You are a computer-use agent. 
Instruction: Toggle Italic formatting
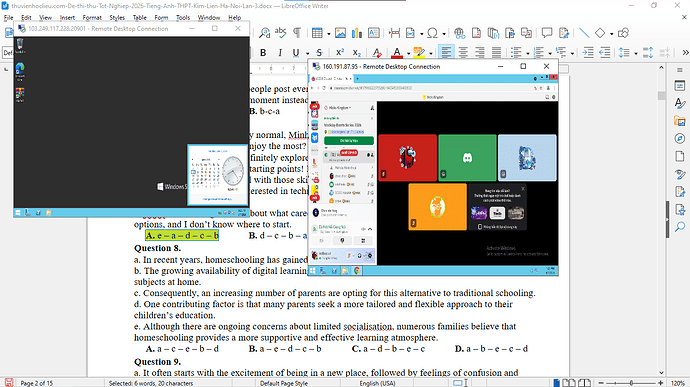pyautogui.click(x=280, y=53)
